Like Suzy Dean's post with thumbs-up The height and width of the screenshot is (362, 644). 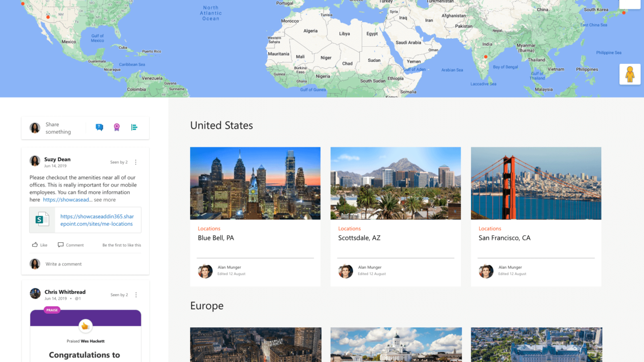pyautogui.click(x=35, y=245)
